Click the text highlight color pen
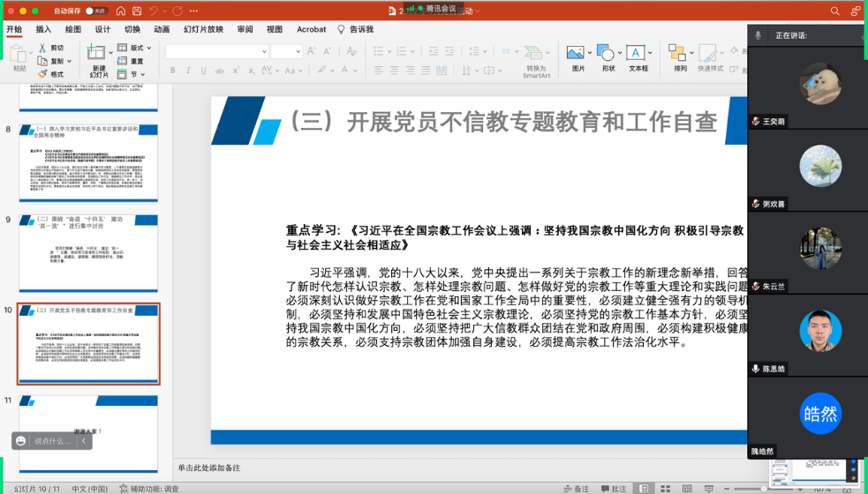This screenshot has height=494, width=868. [321, 71]
